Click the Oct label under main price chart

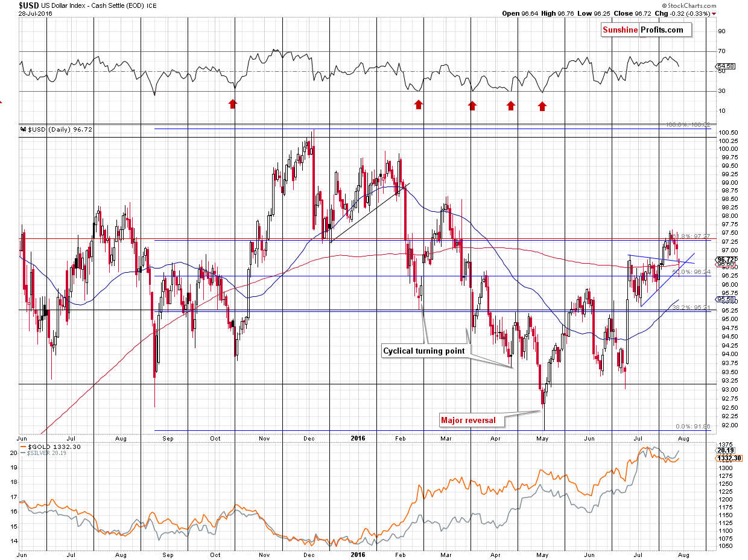click(216, 438)
